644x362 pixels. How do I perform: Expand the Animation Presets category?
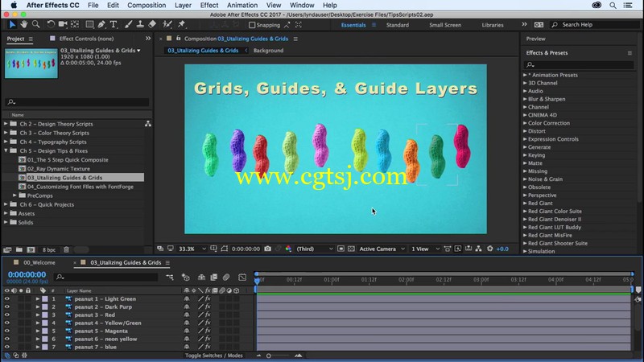tap(525, 75)
